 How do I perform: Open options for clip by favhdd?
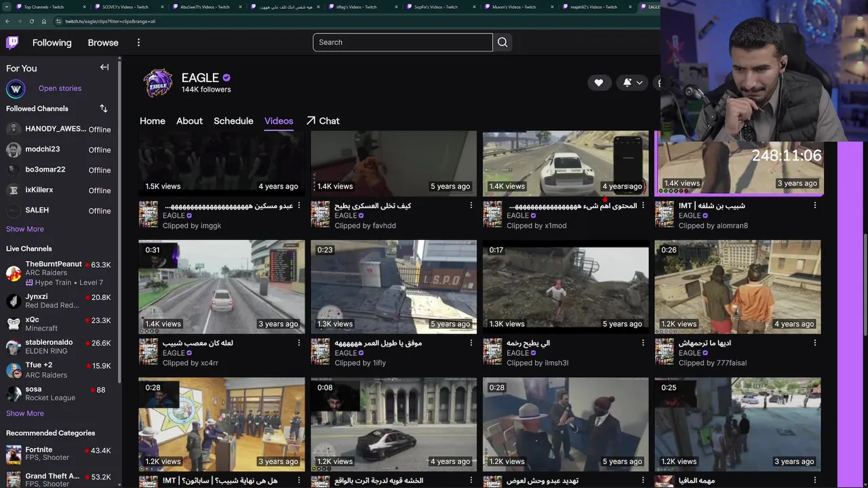click(471, 205)
